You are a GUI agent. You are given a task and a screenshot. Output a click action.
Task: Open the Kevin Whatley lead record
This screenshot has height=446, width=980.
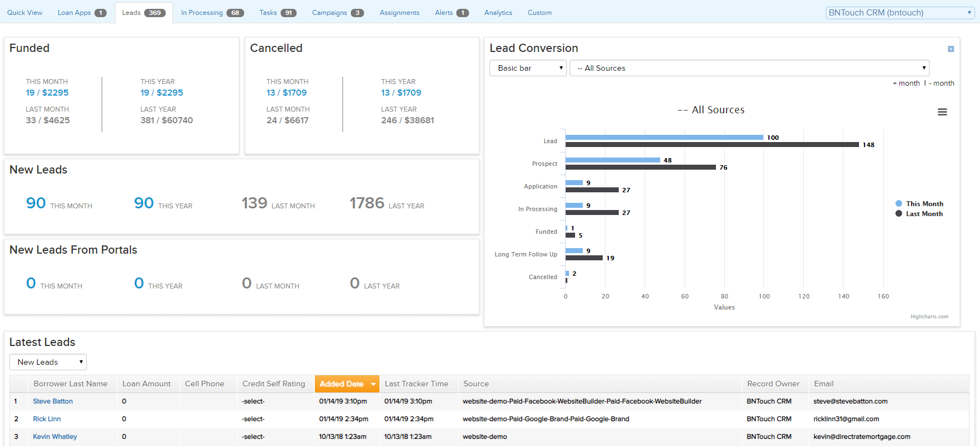pyautogui.click(x=55, y=437)
